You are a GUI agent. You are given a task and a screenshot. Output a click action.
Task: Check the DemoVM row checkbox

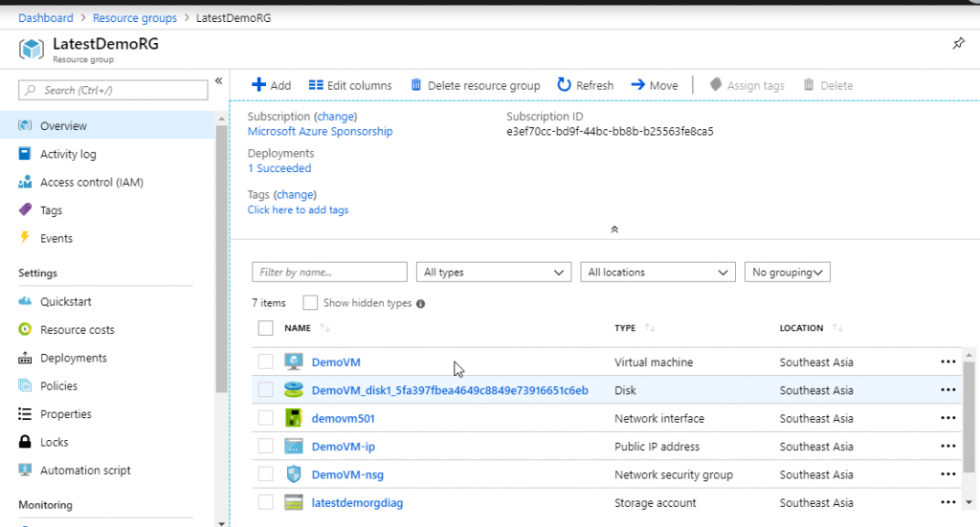coord(266,362)
